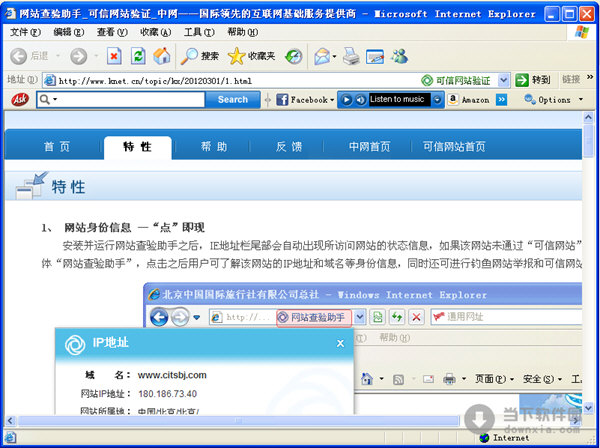Viewport: 600px width, 448px height.
Task: Click the green 转到 Go button
Action: coord(533,80)
